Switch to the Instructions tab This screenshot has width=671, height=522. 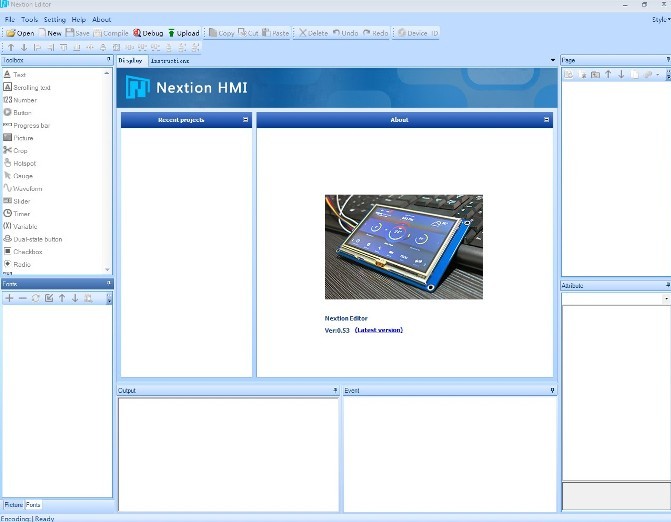[x=170, y=61]
